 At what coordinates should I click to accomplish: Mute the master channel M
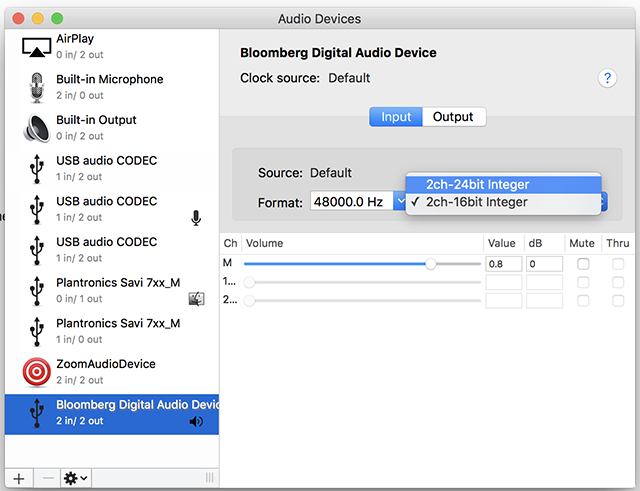(x=583, y=264)
